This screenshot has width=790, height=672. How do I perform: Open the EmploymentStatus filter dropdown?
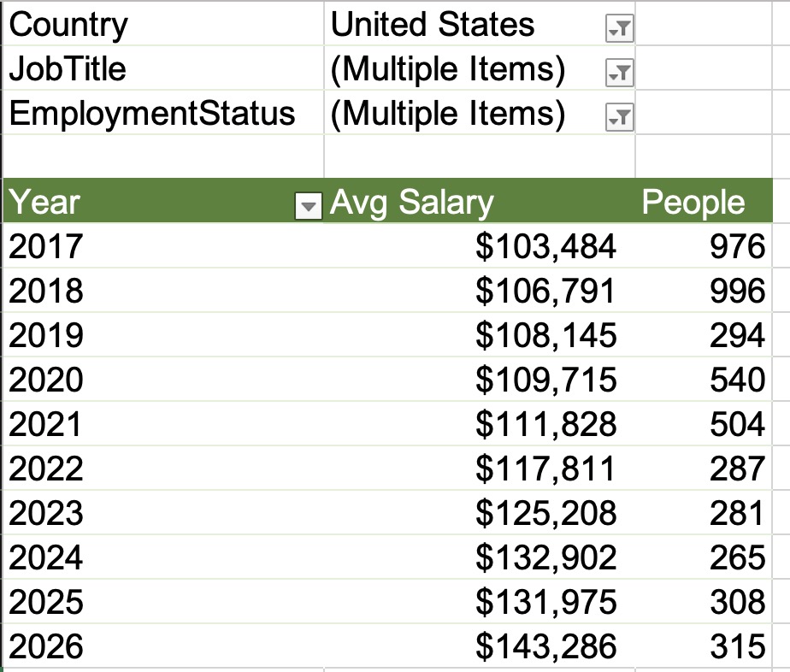click(x=618, y=119)
